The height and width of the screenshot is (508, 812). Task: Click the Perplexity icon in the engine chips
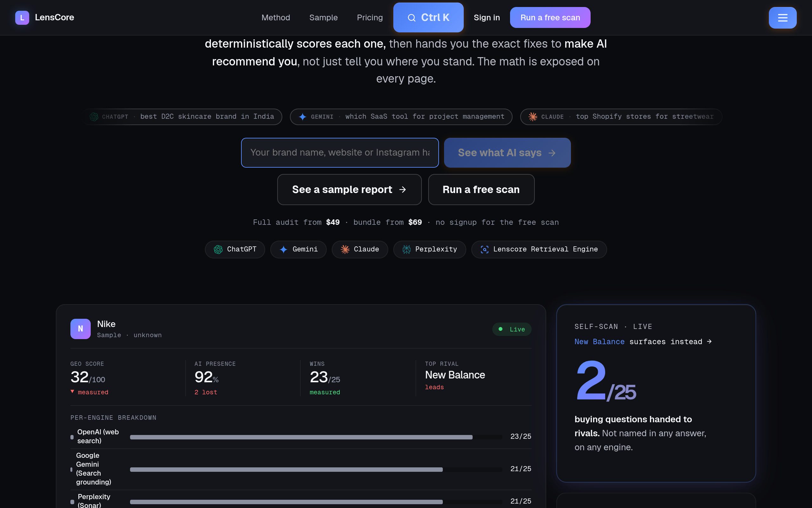click(406, 249)
